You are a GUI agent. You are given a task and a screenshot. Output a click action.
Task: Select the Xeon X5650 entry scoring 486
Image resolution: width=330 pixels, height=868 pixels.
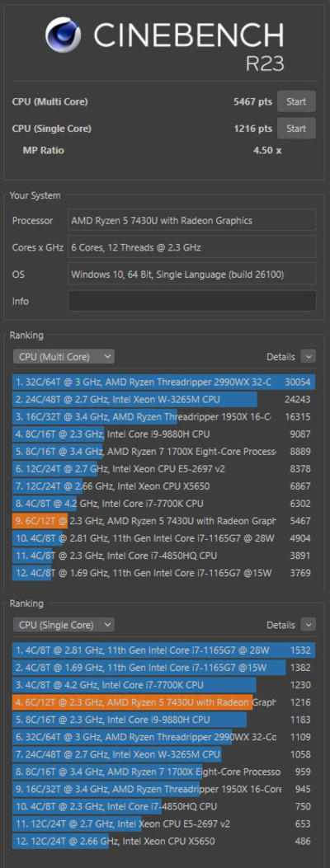164,842
